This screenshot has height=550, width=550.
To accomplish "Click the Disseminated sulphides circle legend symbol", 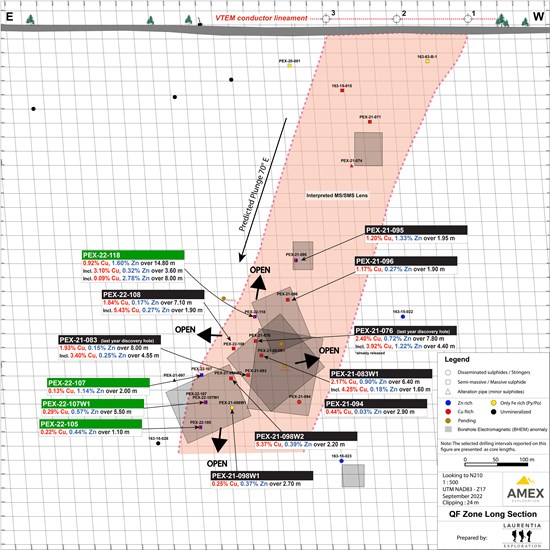I will pyautogui.click(x=448, y=373).
